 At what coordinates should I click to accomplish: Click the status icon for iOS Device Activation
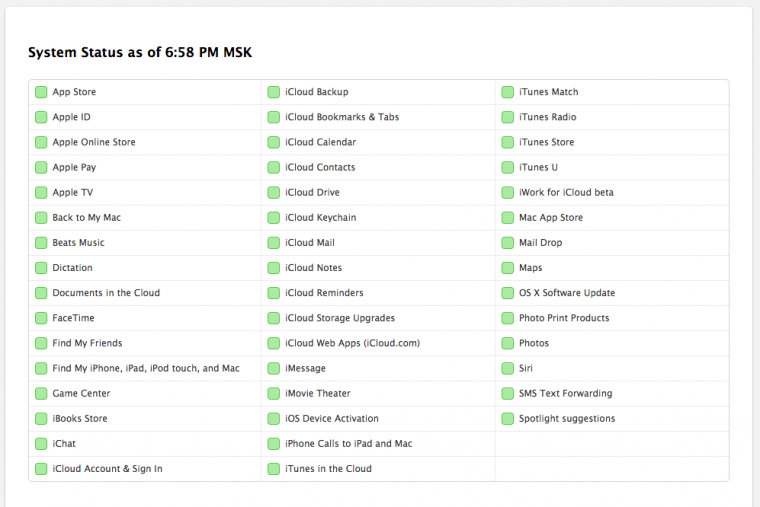(x=274, y=419)
